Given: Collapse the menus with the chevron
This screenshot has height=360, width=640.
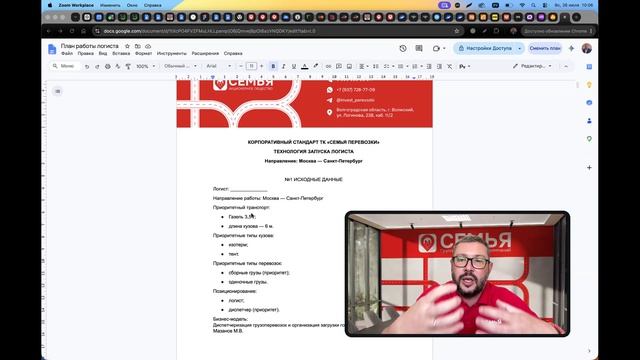Looking at the screenshot, I should pos(566,66).
